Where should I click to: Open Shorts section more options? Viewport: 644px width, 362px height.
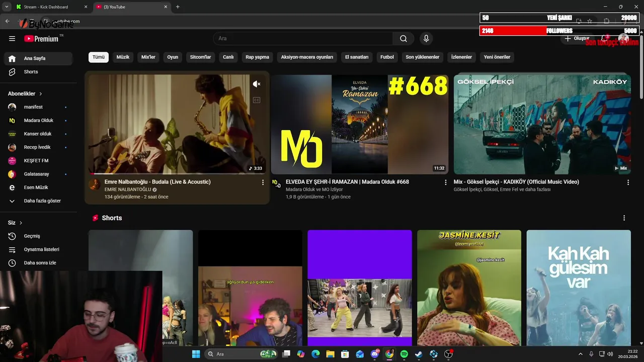pyautogui.click(x=624, y=218)
